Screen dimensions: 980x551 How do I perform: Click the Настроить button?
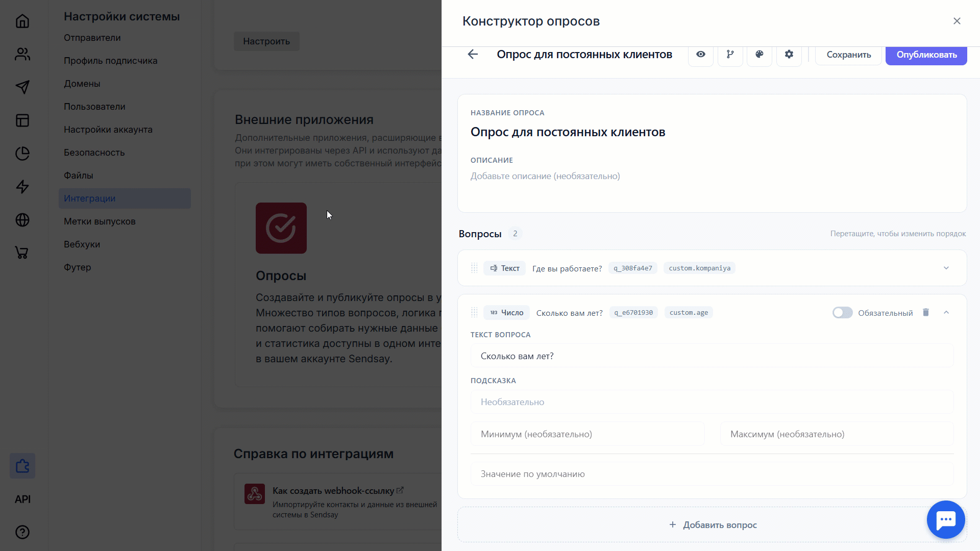coord(266,41)
